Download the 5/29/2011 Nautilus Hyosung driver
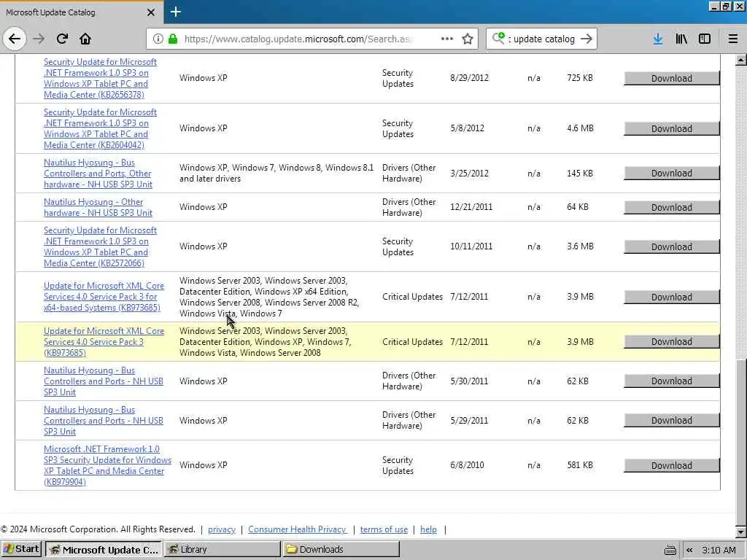This screenshot has height=560, width=747. pyautogui.click(x=672, y=421)
